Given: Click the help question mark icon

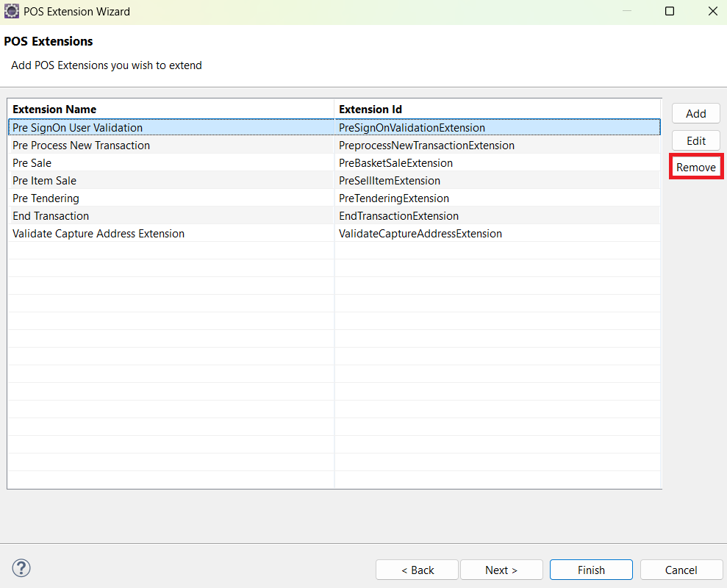Looking at the screenshot, I should (21, 568).
